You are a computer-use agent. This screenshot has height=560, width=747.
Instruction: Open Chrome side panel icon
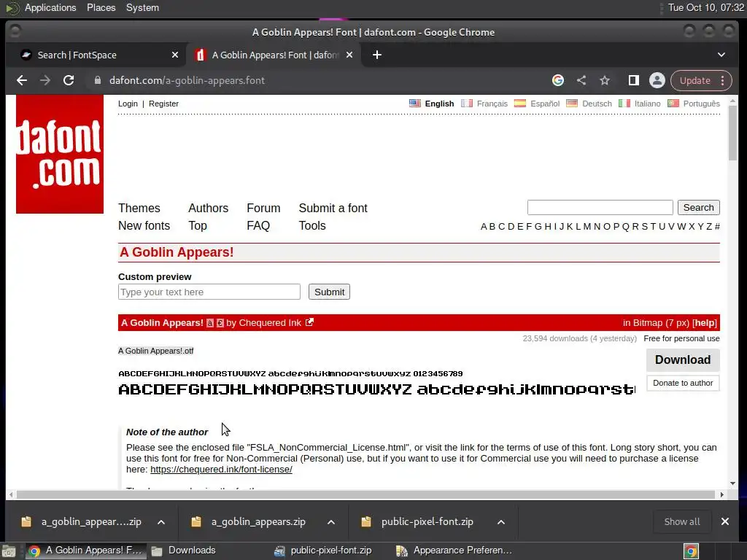pos(634,80)
